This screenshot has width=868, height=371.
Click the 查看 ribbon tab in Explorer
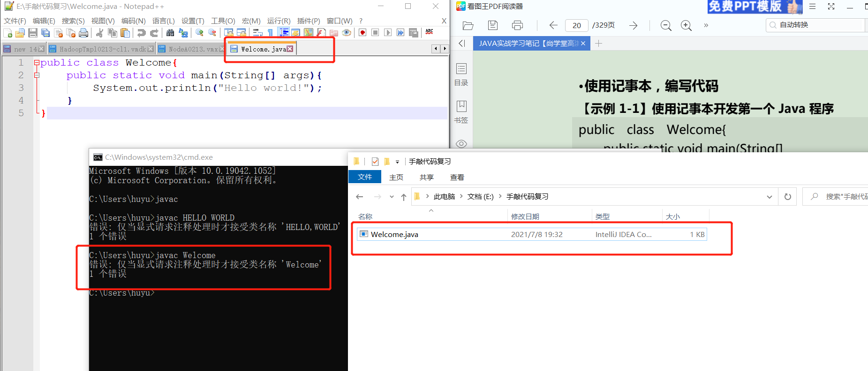pyautogui.click(x=457, y=177)
